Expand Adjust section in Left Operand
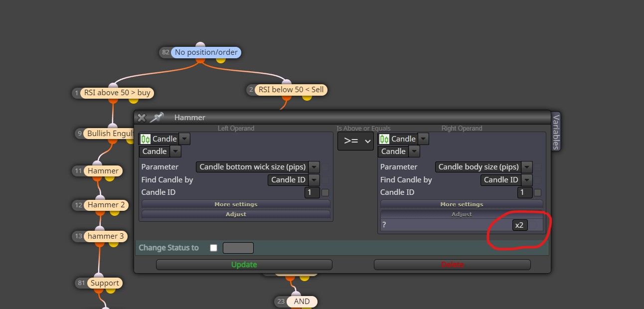644x309 pixels. 236,214
